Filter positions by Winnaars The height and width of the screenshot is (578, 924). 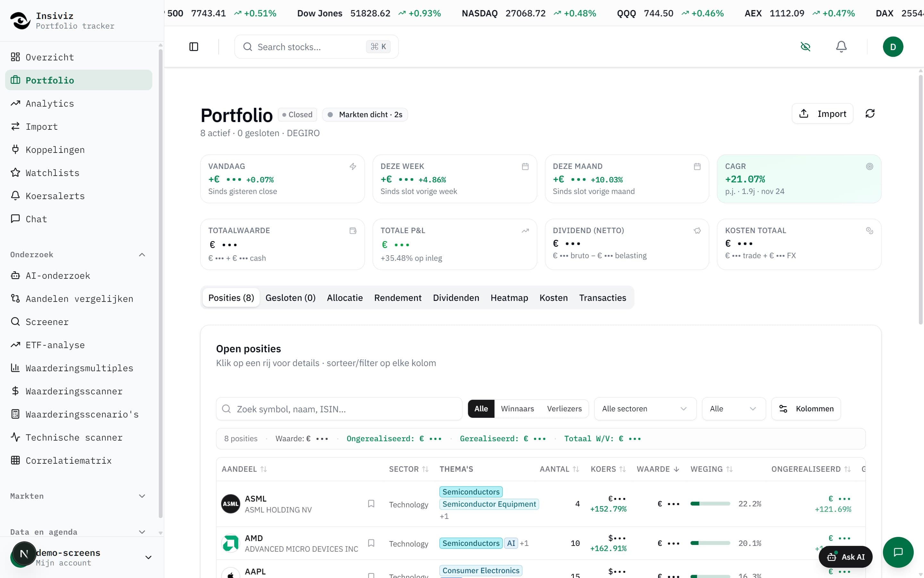click(518, 409)
